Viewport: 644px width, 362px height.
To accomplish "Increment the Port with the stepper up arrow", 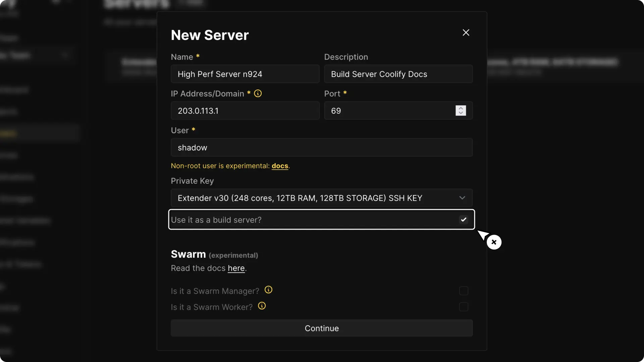I will 461,108.
